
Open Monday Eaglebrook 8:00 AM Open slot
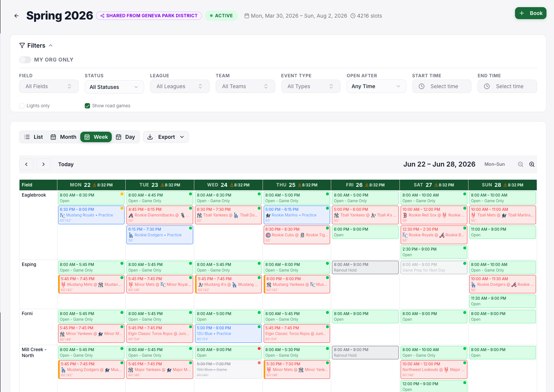click(x=91, y=198)
